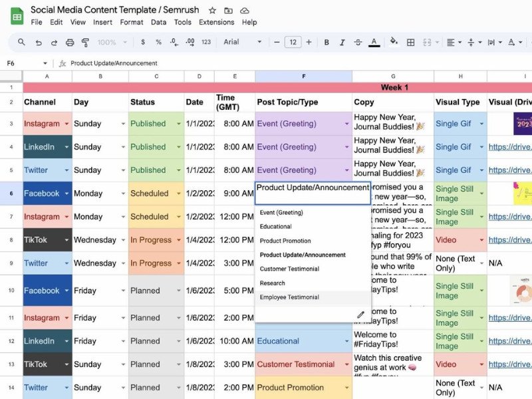Open the In Progress status dropdown in row 8

point(178,240)
